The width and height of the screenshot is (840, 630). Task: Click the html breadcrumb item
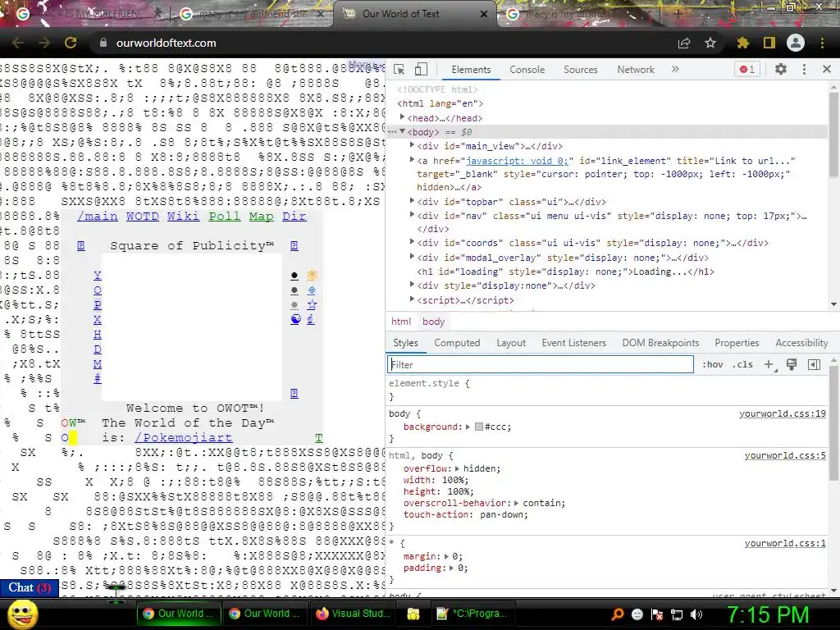pos(400,322)
